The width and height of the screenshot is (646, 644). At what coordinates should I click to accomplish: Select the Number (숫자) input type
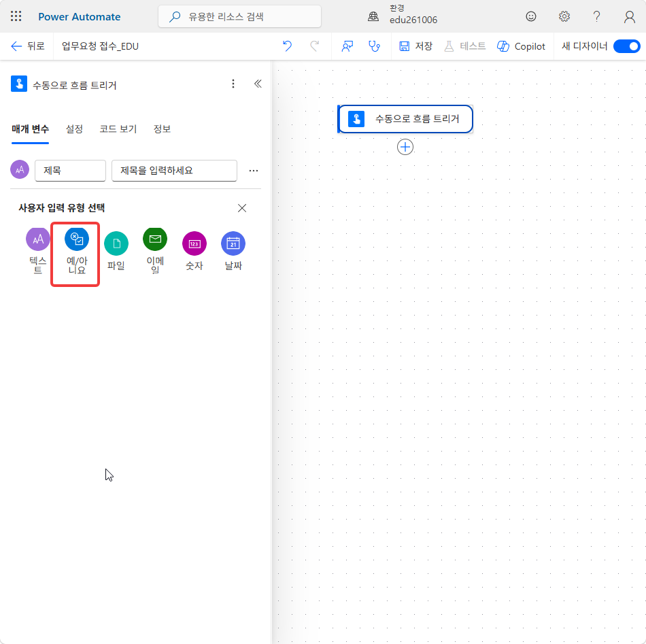194,252
